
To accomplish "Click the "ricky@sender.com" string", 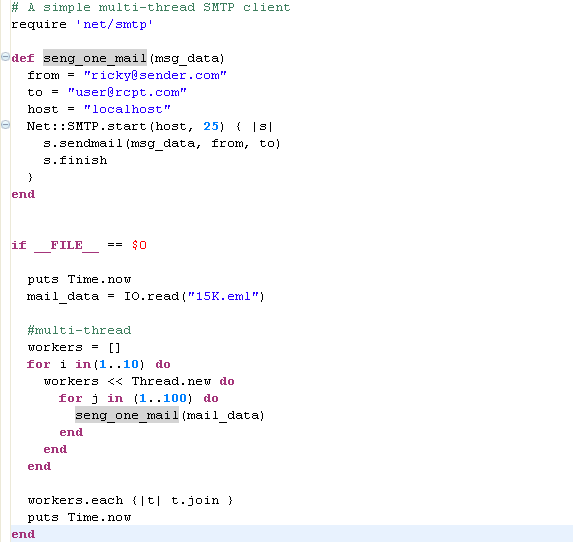I will click(155, 75).
